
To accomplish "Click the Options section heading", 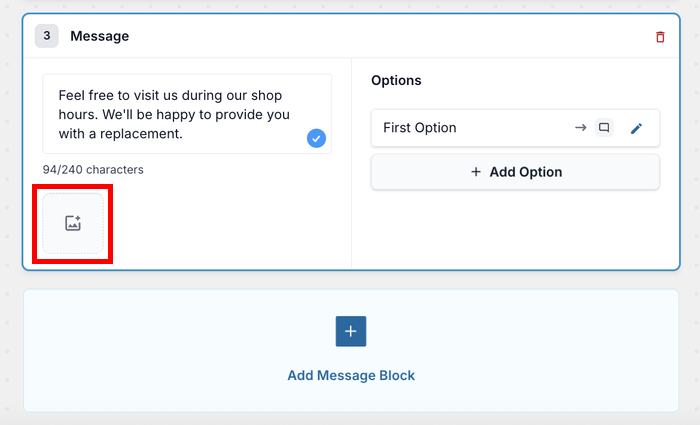I will coord(396,80).
